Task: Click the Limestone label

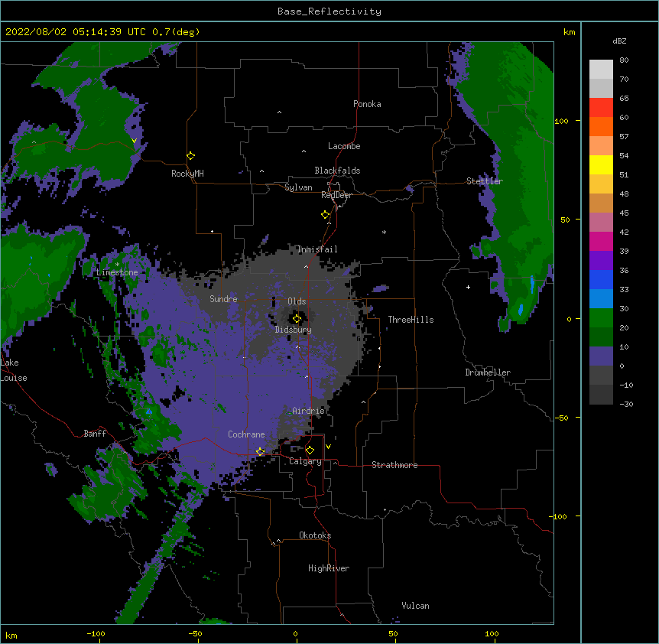Action: point(117,272)
